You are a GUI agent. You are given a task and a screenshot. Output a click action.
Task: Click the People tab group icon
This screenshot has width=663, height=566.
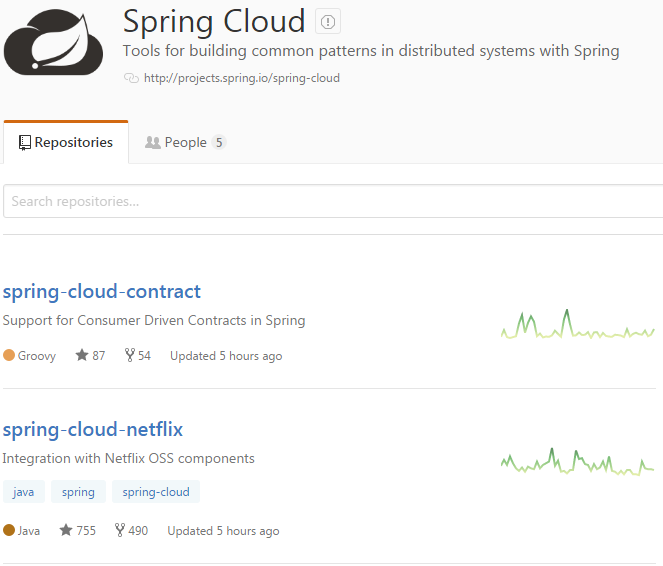click(x=153, y=142)
